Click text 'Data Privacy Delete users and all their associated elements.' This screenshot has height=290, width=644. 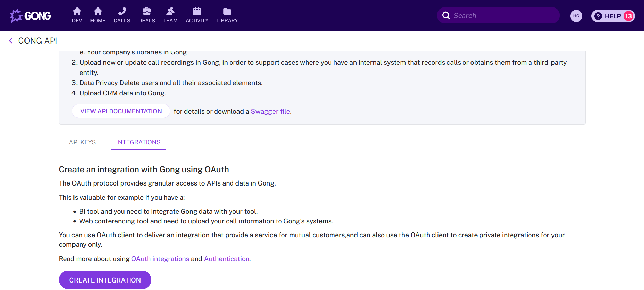171,83
